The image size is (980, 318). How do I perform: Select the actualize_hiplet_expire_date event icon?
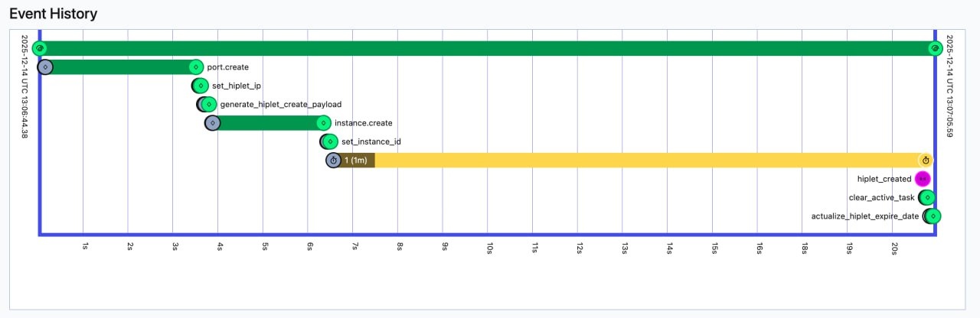click(x=933, y=216)
